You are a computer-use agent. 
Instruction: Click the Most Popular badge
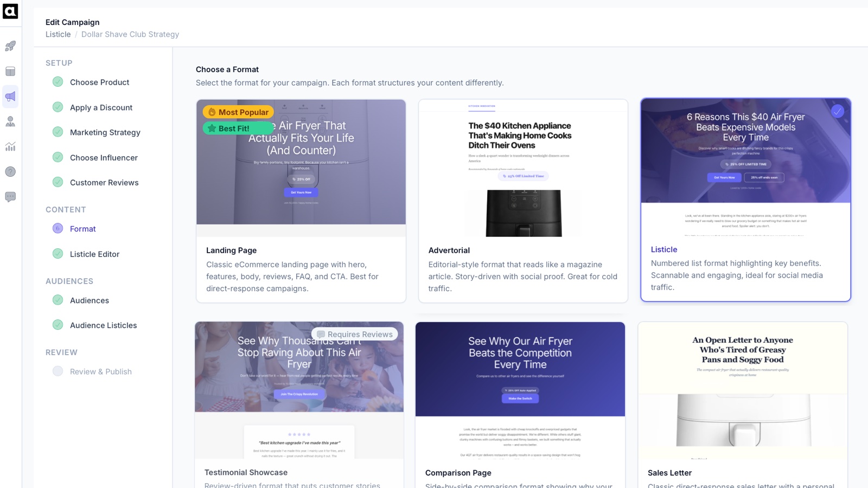coord(238,112)
